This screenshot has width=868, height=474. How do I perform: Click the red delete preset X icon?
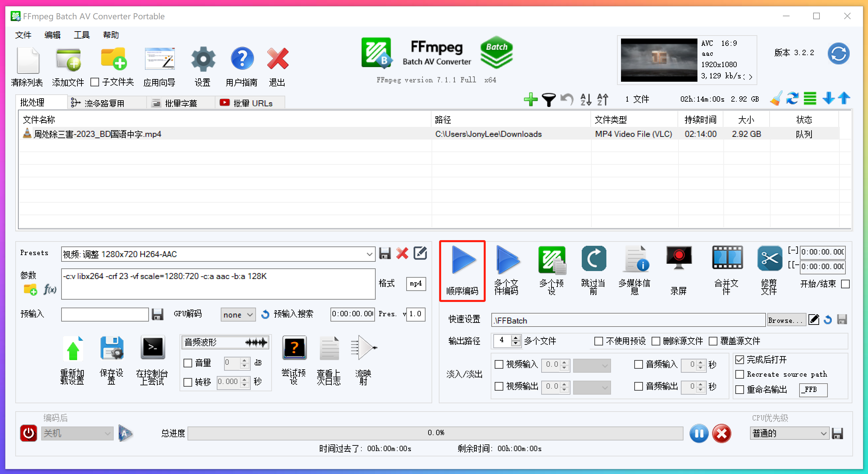click(402, 253)
